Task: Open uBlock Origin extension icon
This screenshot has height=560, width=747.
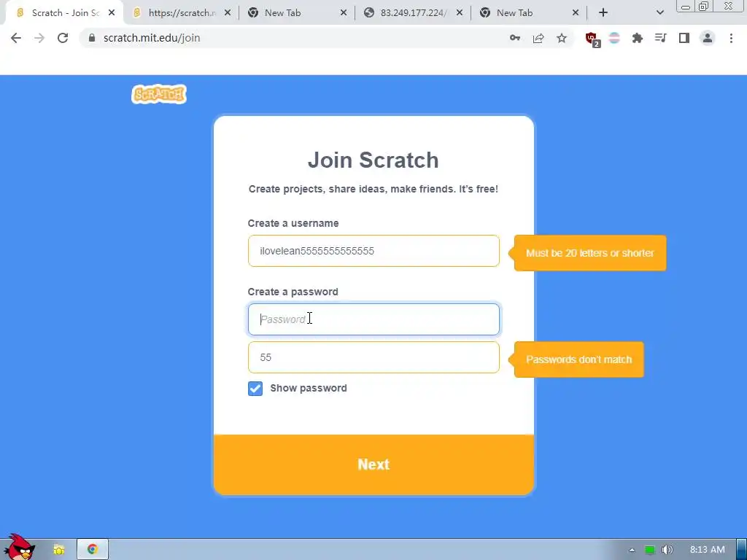Action: [x=592, y=39]
